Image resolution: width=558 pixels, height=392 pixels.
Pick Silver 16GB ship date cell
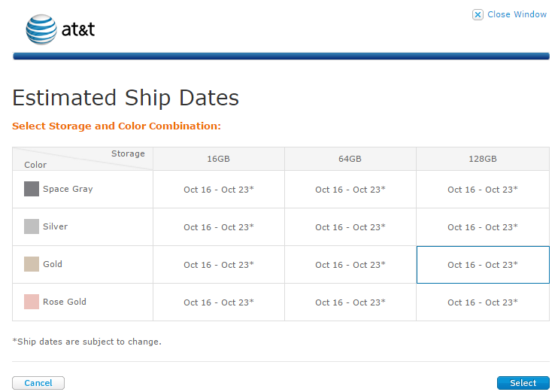(x=219, y=227)
